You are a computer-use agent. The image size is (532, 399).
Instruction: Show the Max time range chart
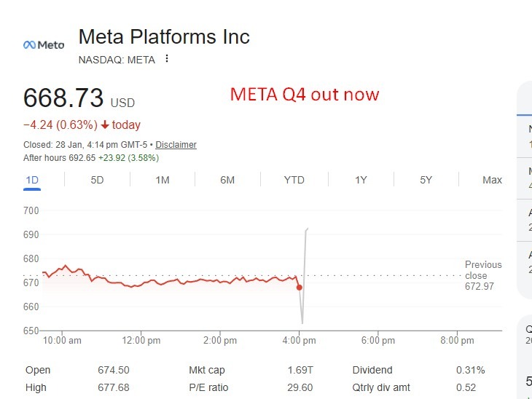(x=492, y=180)
